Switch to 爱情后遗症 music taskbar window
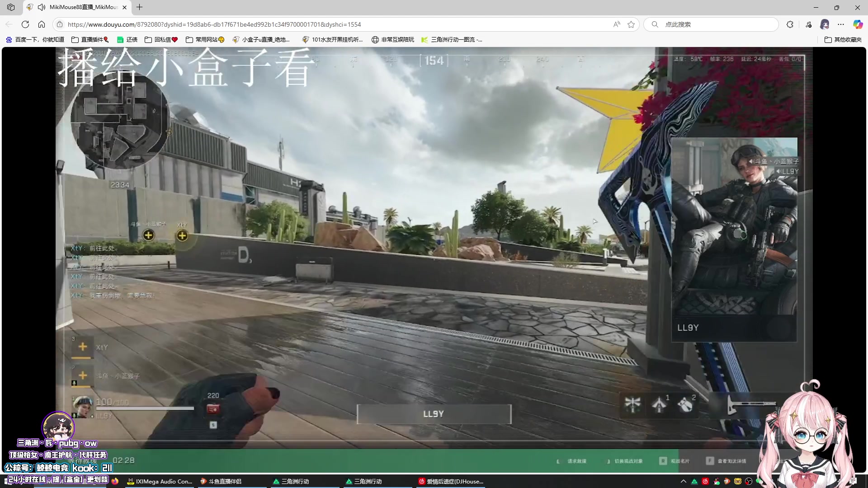 coord(451,481)
